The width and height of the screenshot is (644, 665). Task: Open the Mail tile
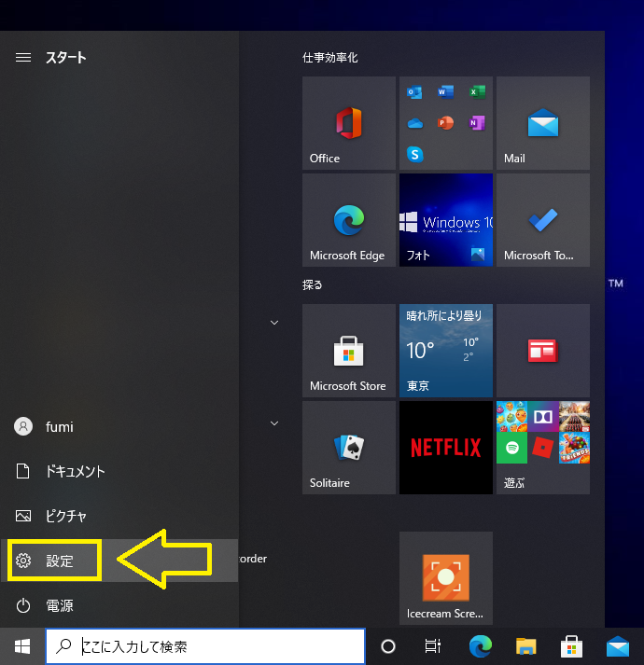(x=543, y=123)
